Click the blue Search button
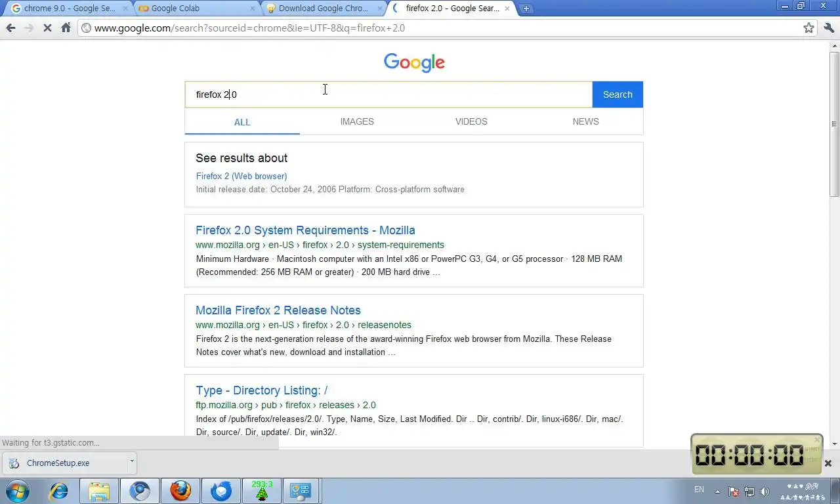This screenshot has width=840, height=504. tap(618, 94)
